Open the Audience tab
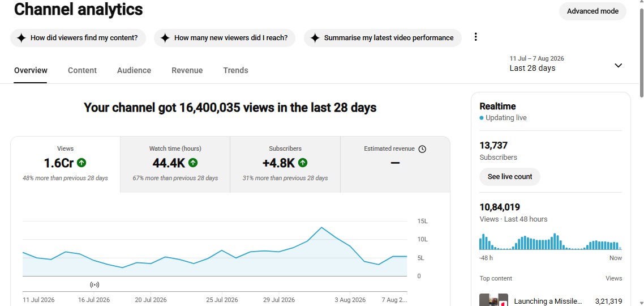 [x=134, y=70]
